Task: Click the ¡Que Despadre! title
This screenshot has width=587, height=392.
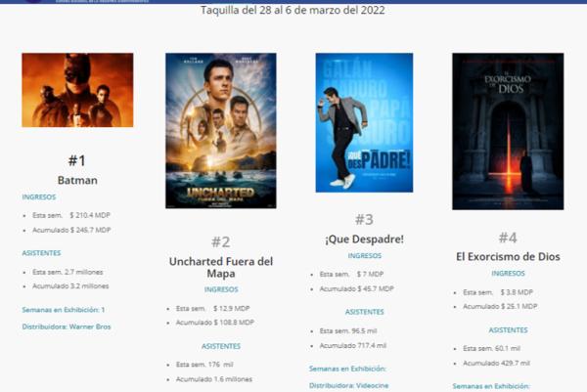Action: [x=364, y=240]
